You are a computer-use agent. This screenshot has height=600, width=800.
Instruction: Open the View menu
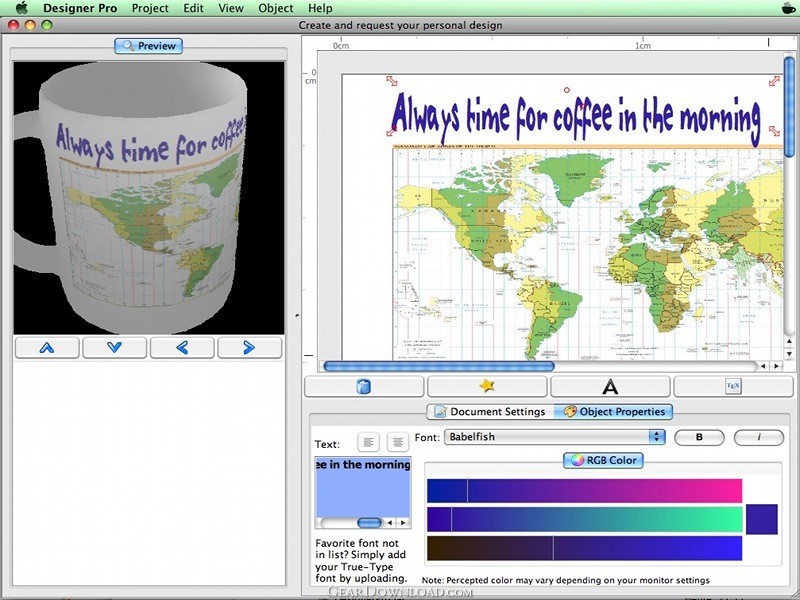click(231, 8)
